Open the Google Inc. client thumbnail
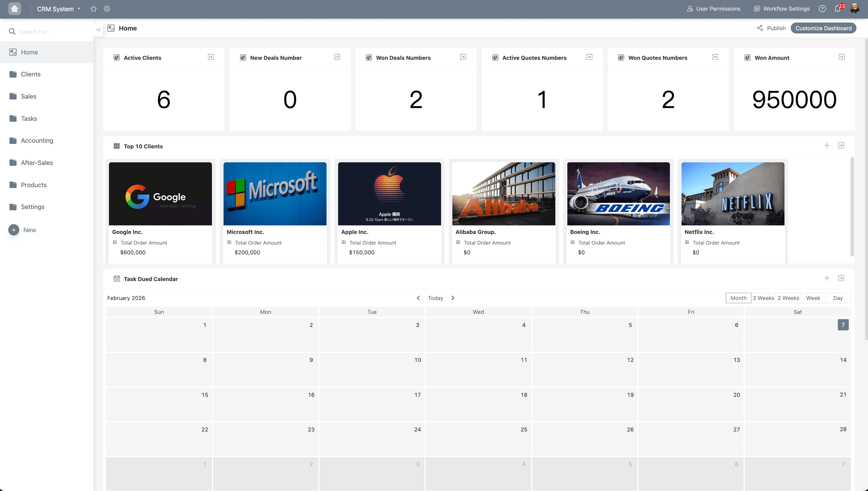Screen dimensions: 868x491 coord(160,194)
